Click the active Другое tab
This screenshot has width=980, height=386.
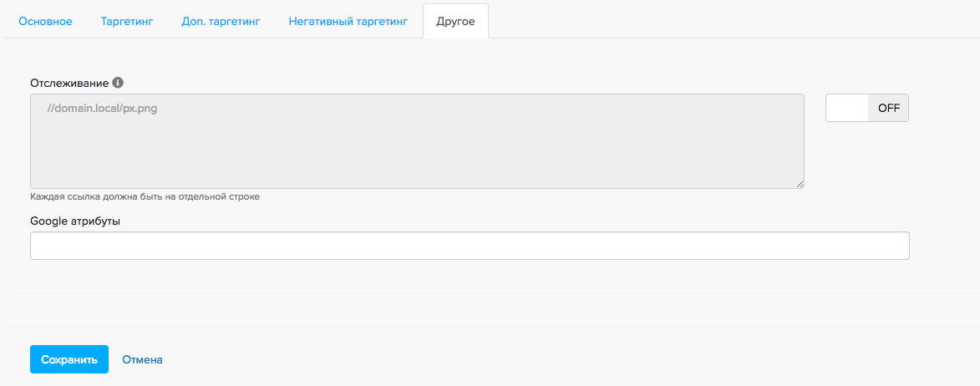[x=455, y=21]
